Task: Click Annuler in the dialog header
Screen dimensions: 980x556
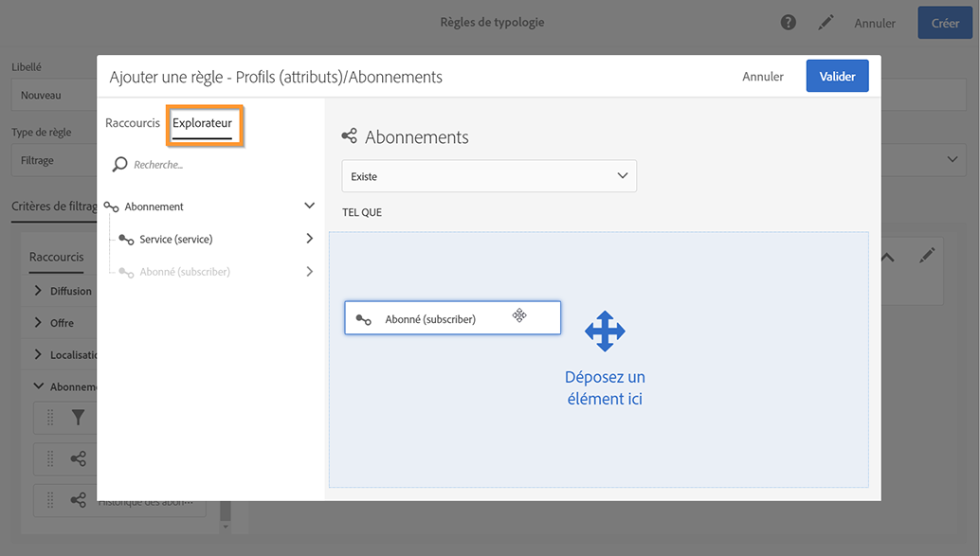Action: 763,77
